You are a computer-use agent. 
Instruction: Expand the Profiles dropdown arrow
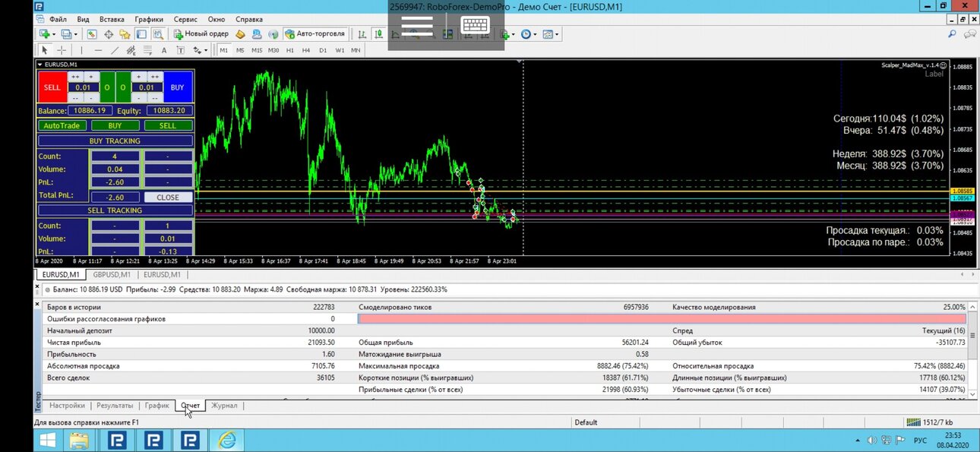[x=76, y=34]
